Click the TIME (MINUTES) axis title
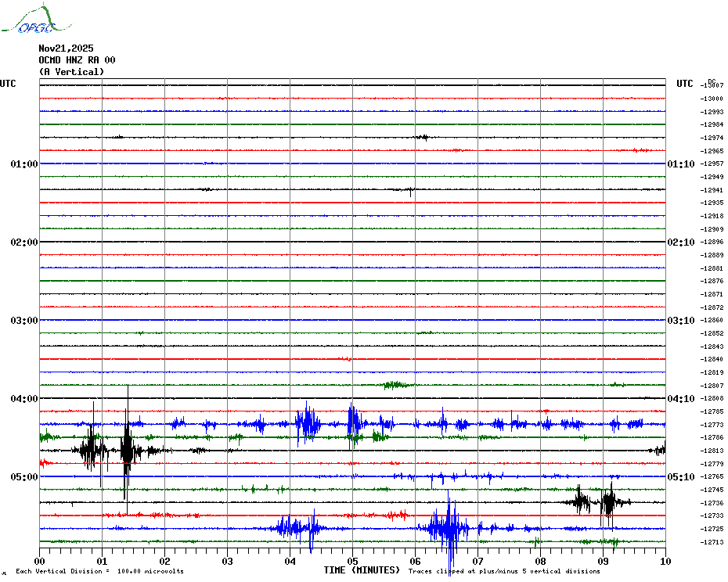The image size is (728, 582). pyautogui.click(x=362, y=570)
